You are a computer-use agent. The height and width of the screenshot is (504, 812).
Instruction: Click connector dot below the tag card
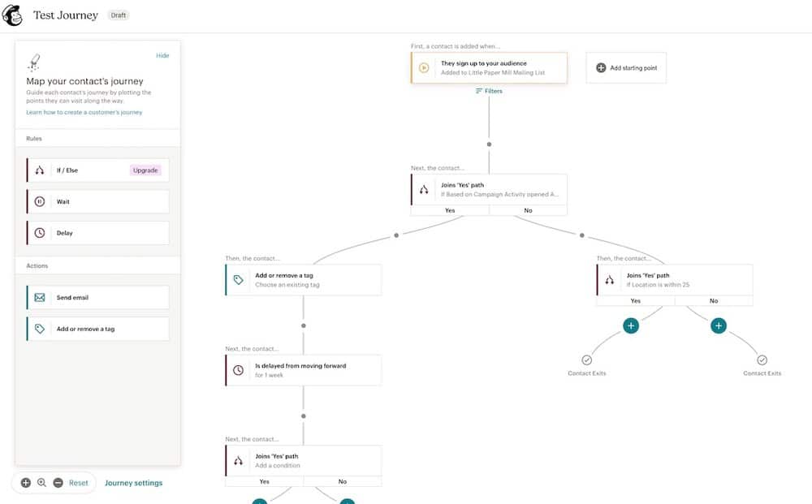coord(304,325)
